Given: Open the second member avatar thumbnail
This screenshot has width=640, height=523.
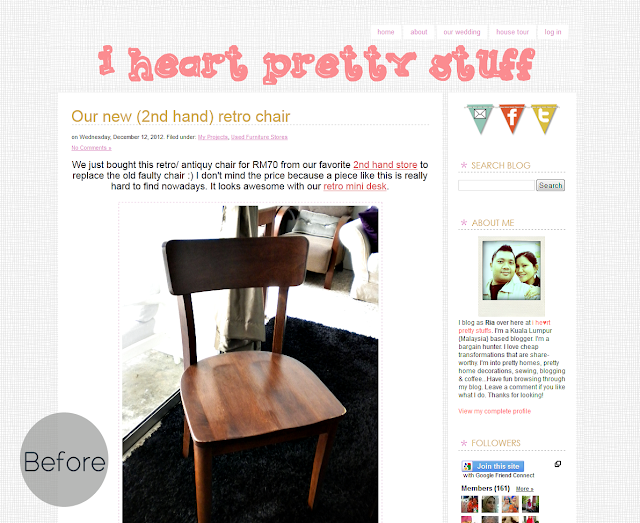Looking at the screenshot, I should [490, 504].
